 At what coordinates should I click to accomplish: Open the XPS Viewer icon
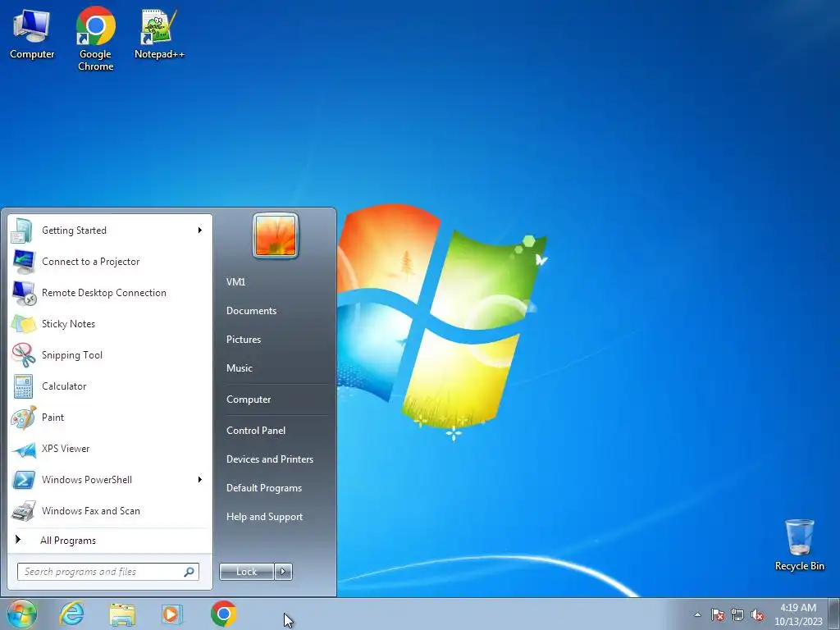[23, 449]
